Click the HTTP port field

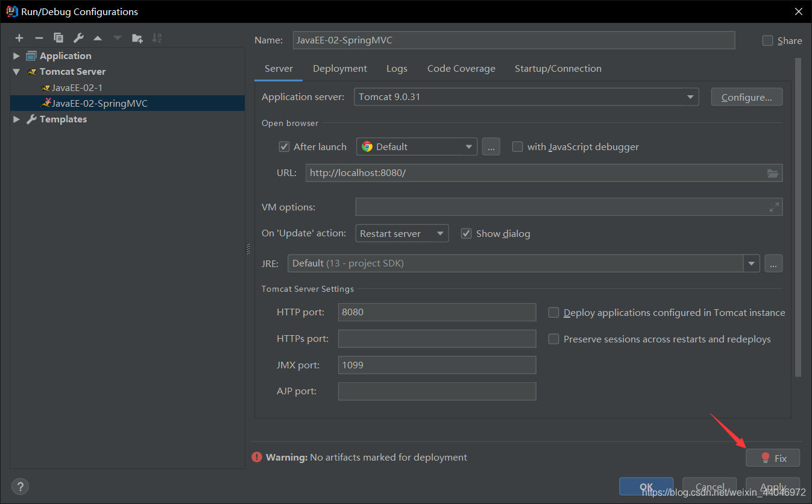(x=437, y=312)
